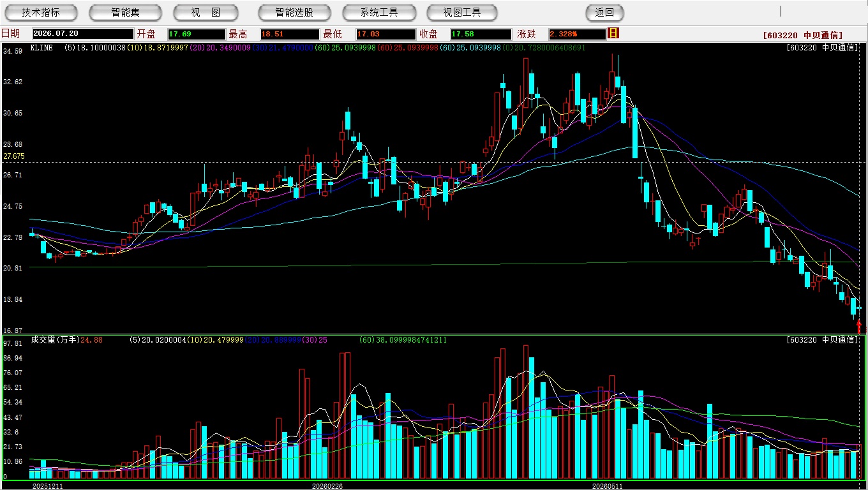The height and width of the screenshot is (490, 868).
Task: Click the 系统工具 button
Action: (x=379, y=12)
